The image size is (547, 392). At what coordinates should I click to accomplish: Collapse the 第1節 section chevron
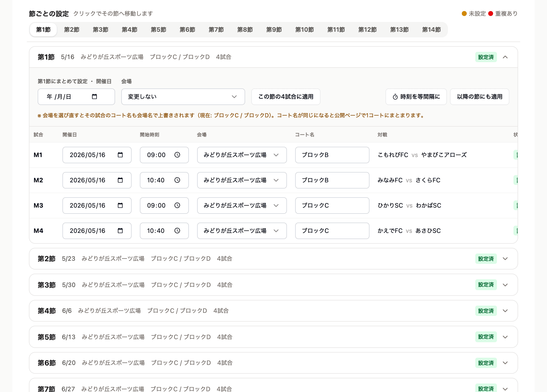pyautogui.click(x=505, y=57)
